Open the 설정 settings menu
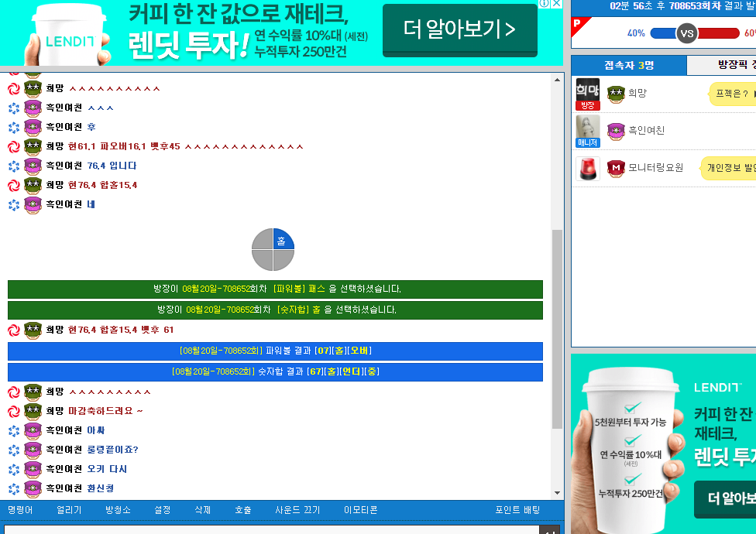 [163, 510]
